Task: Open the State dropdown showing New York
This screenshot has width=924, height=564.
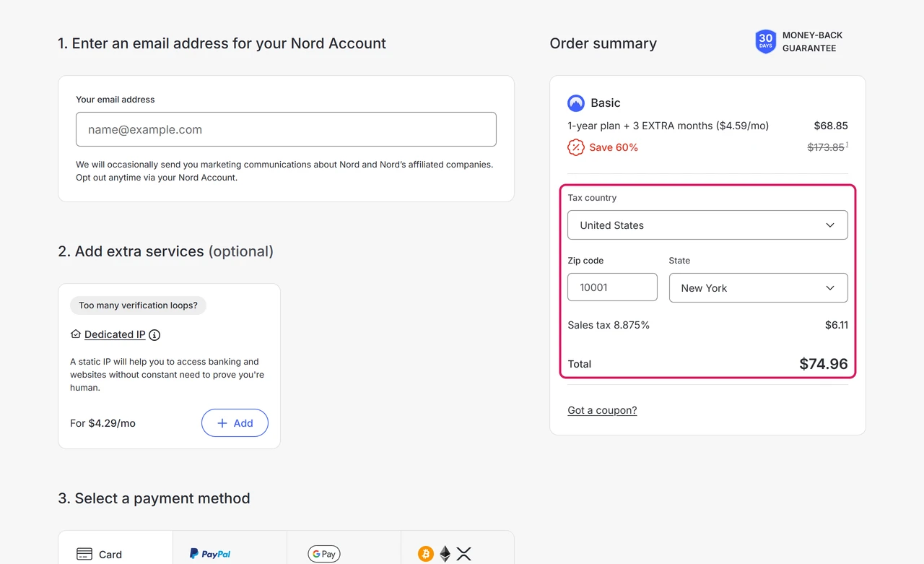Action: tap(759, 287)
